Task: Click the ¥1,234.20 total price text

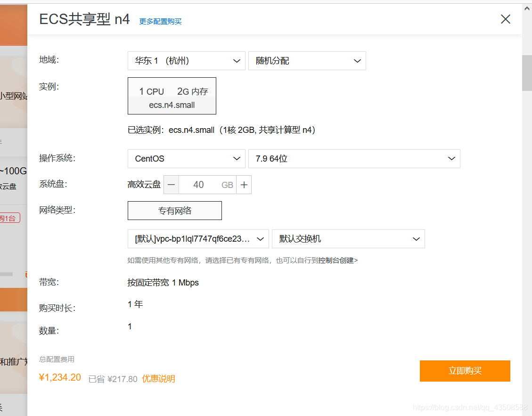Action: tap(60, 377)
